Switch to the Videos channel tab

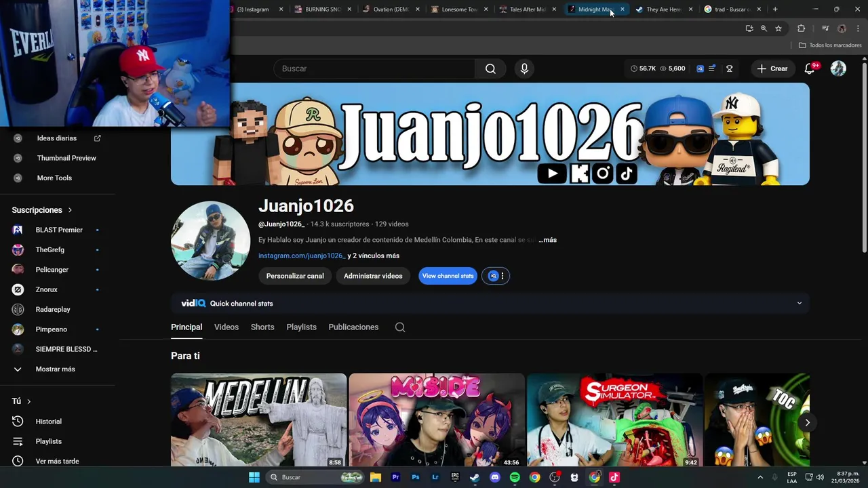click(x=226, y=327)
